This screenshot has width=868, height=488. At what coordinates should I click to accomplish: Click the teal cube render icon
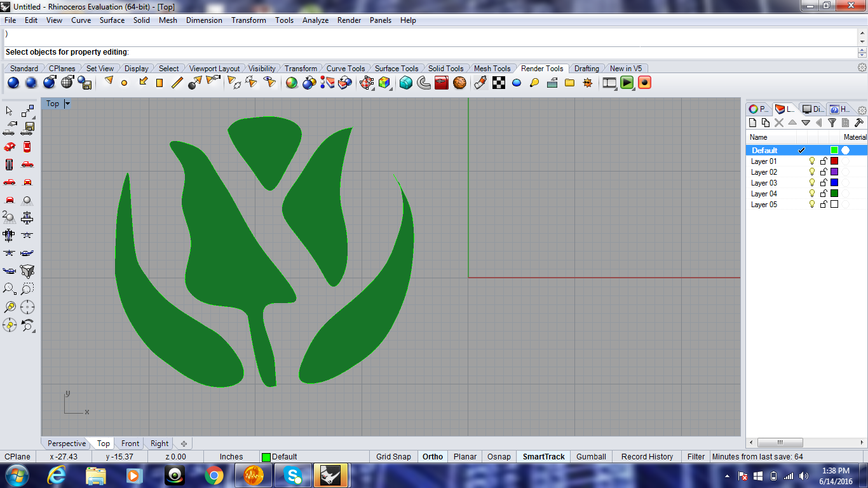click(406, 83)
